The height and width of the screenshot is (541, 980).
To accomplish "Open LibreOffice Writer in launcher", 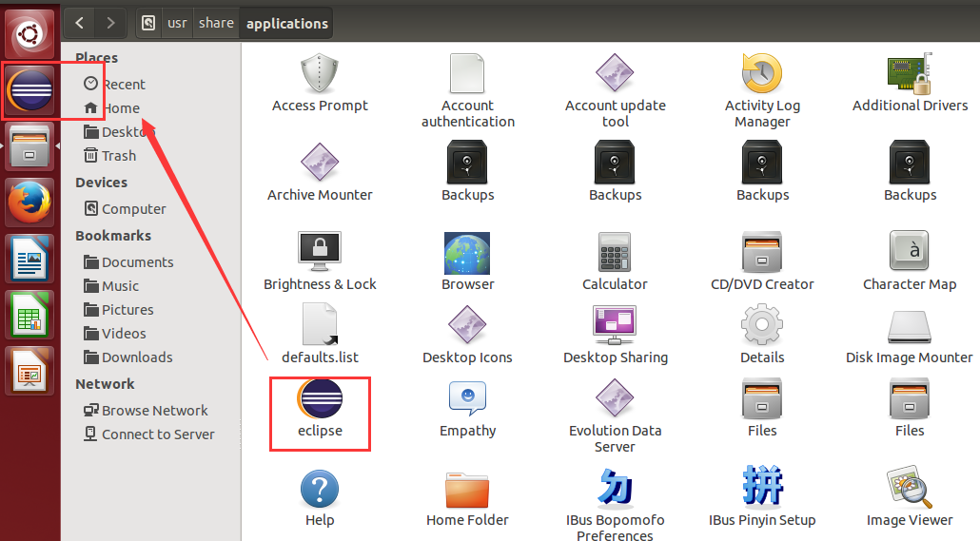I will [29, 259].
